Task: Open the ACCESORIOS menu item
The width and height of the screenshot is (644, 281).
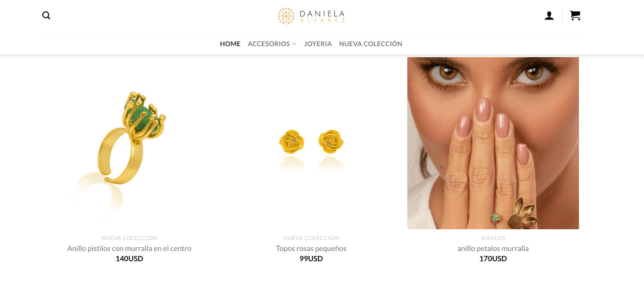Action: (269, 44)
